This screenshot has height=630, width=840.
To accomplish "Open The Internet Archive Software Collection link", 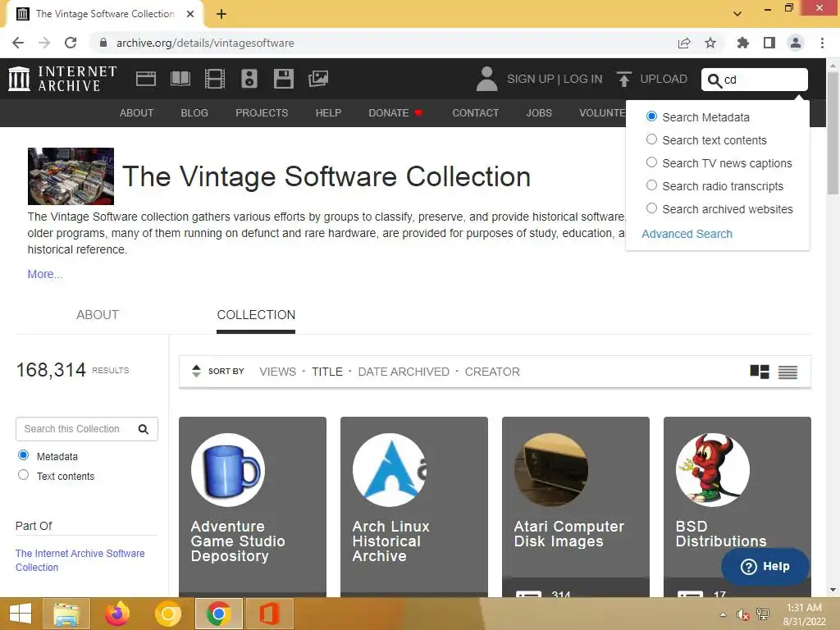I will click(x=80, y=560).
